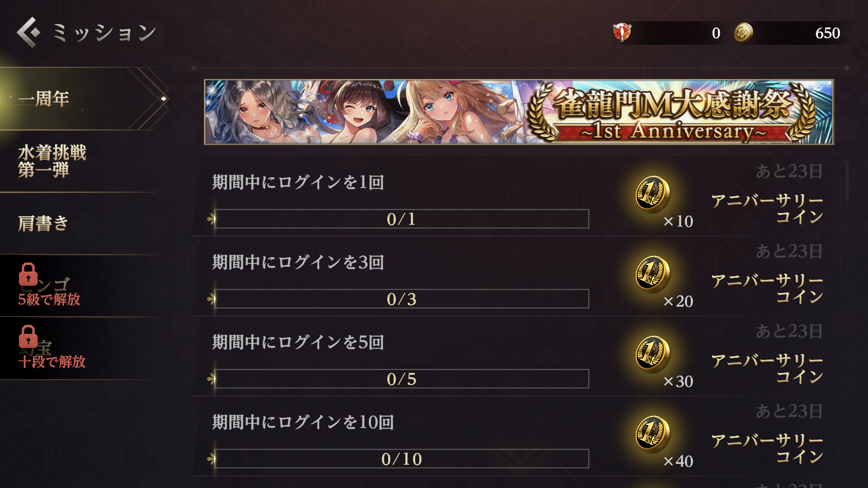This screenshot has height=488, width=868.
Task: Tap the anniversary coin for the 1回 login mission
Action: pyautogui.click(x=652, y=194)
